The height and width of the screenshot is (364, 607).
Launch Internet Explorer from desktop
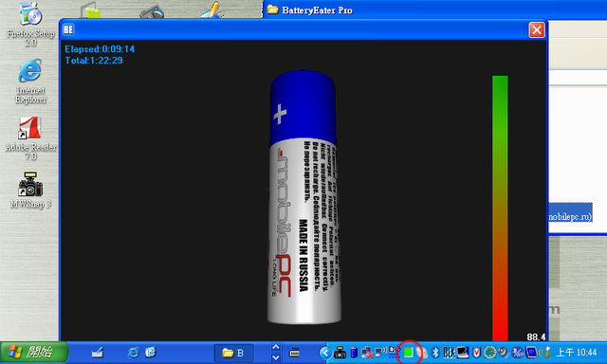click(x=30, y=82)
